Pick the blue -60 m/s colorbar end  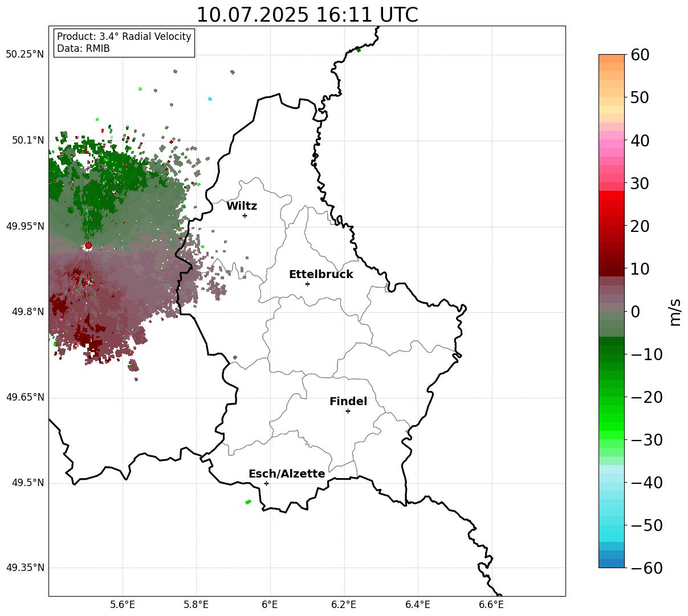click(612, 563)
